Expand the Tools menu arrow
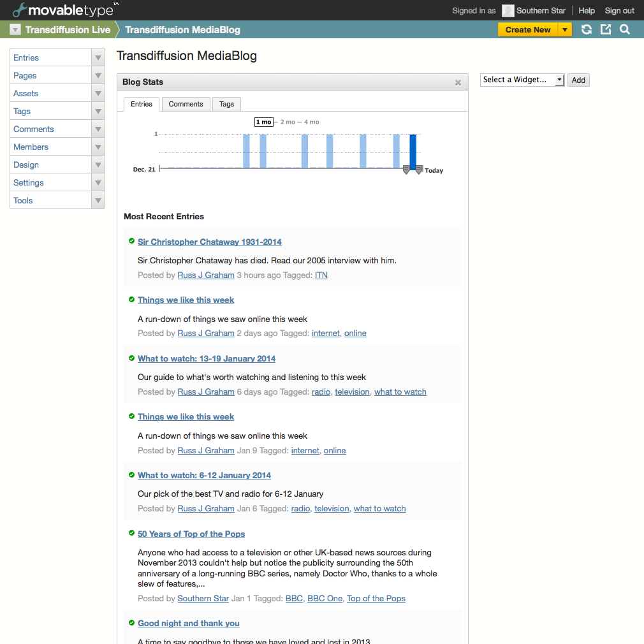Image resolution: width=644 pixels, height=644 pixels. point(98,200)
